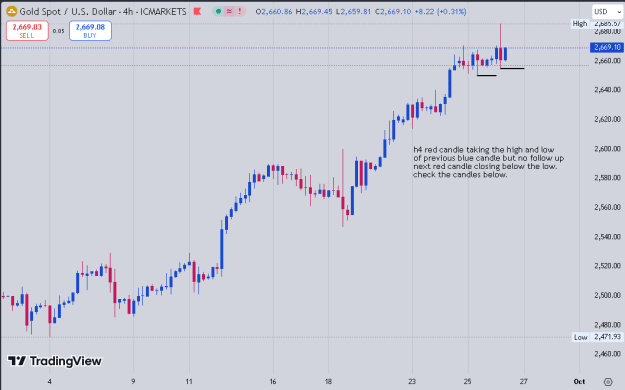Open chart settings gear at bottom right
The height and width of the screenshot is (390, 625).
tap(607, 382)
